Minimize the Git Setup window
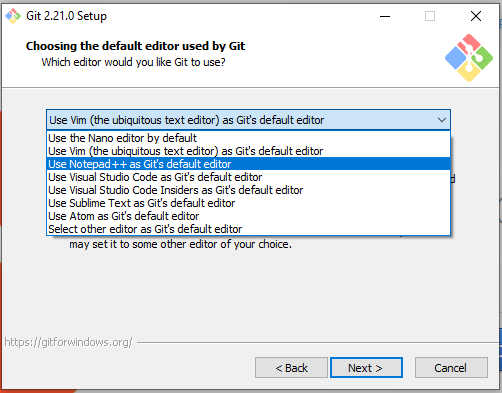This screenshot has width=502, height=393. pyautogui.click(x=385, y=16)
